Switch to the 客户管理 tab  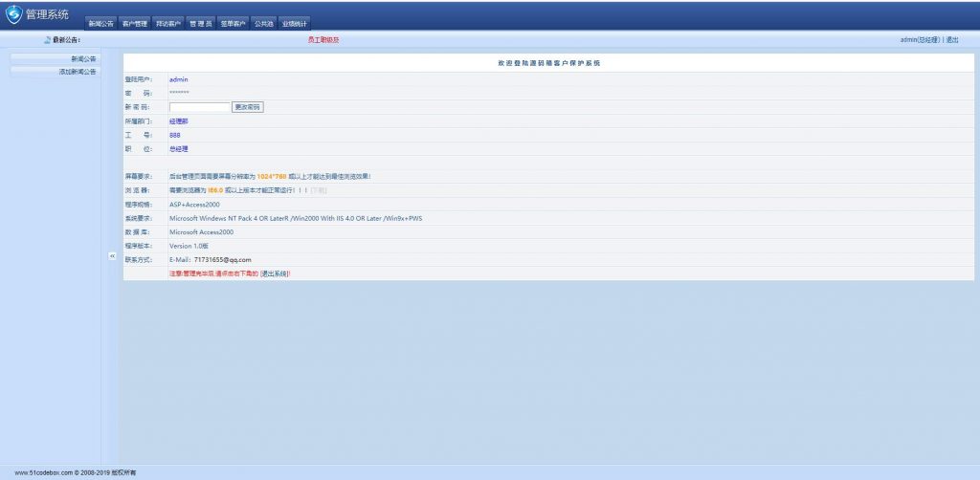pos(135,23)
